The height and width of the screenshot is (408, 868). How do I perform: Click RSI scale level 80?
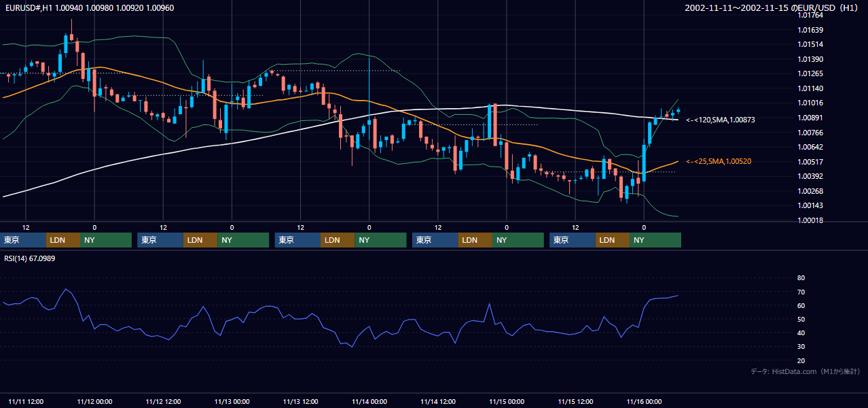(x=801, y=278)
